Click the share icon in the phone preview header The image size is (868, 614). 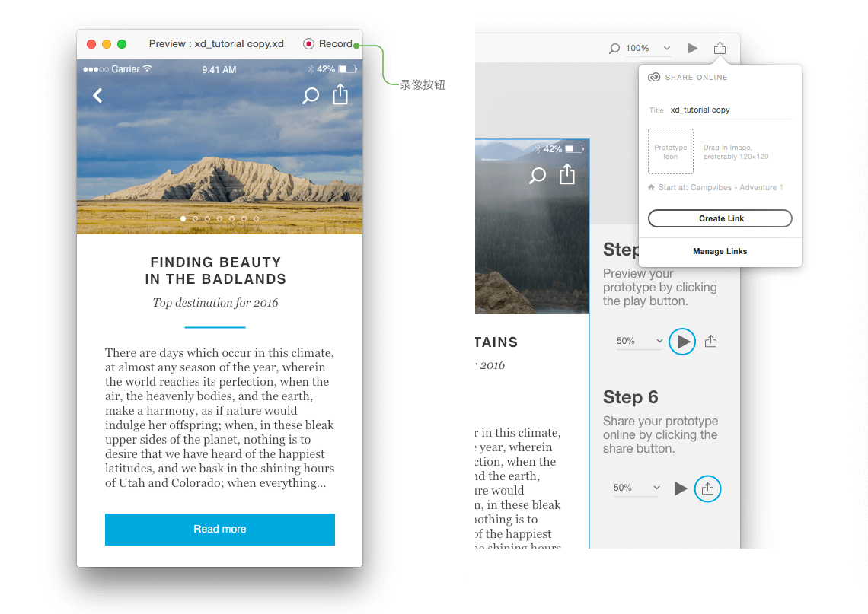(340, 95)
